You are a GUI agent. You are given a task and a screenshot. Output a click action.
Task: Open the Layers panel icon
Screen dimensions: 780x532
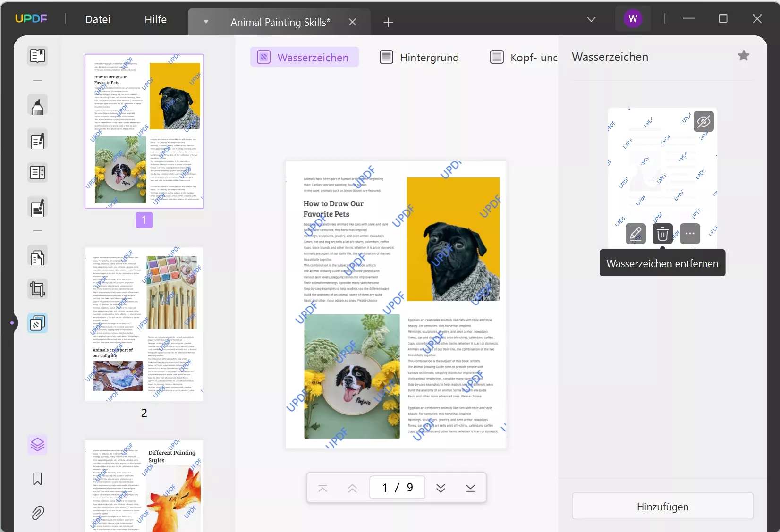pos(37,444)
